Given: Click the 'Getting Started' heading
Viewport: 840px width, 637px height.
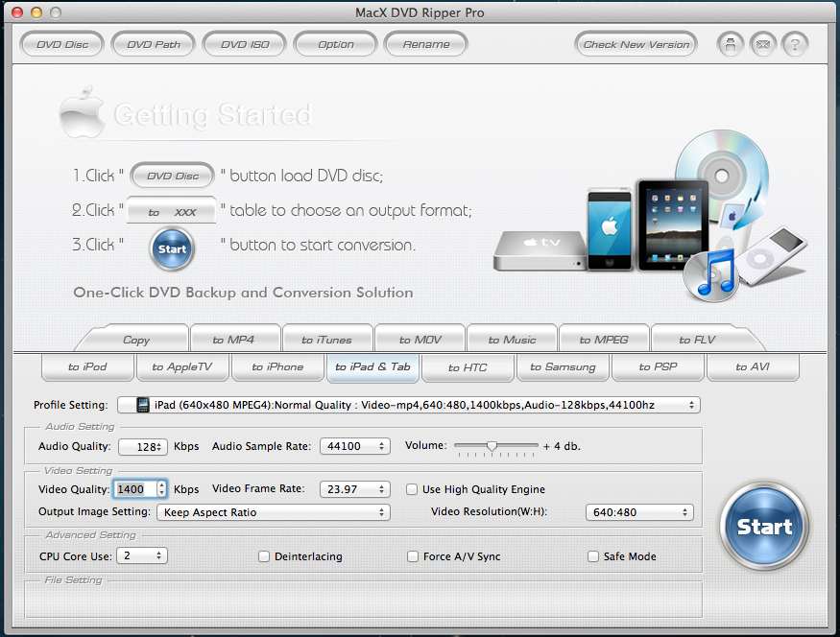Looking at the screenshot, I should (x=213, y=114).
